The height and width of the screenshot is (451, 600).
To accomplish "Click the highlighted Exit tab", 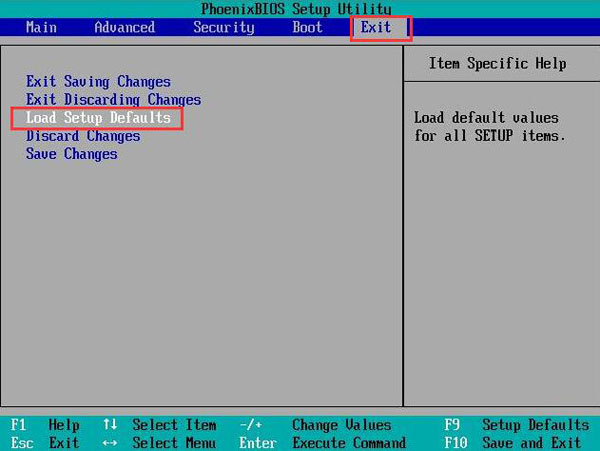I will click(377, 27).
